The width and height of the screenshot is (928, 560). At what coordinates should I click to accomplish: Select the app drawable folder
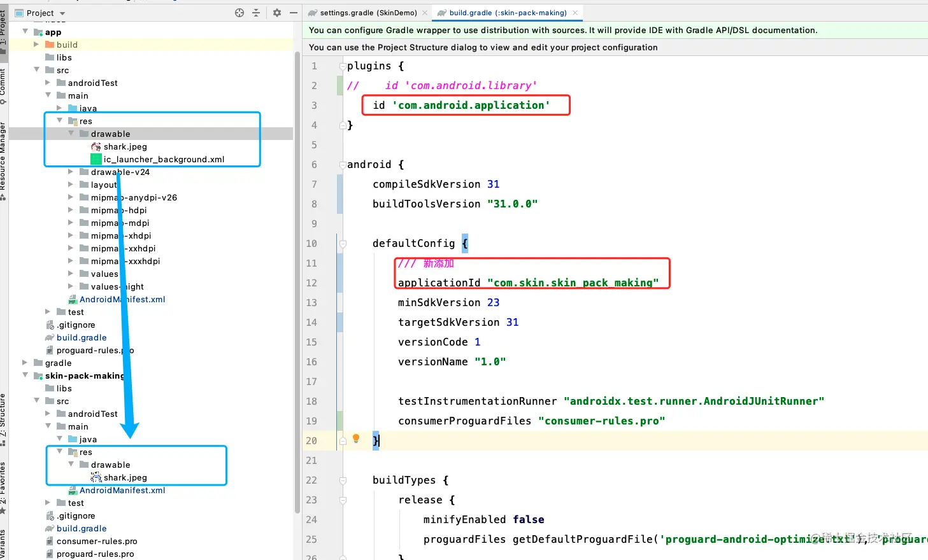[x=105, y=134]
